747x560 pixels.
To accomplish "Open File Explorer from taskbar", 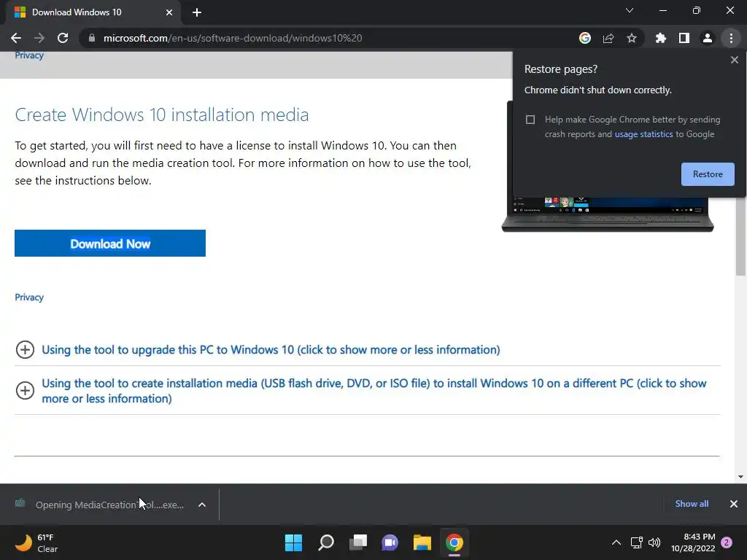I will [422, 542].
